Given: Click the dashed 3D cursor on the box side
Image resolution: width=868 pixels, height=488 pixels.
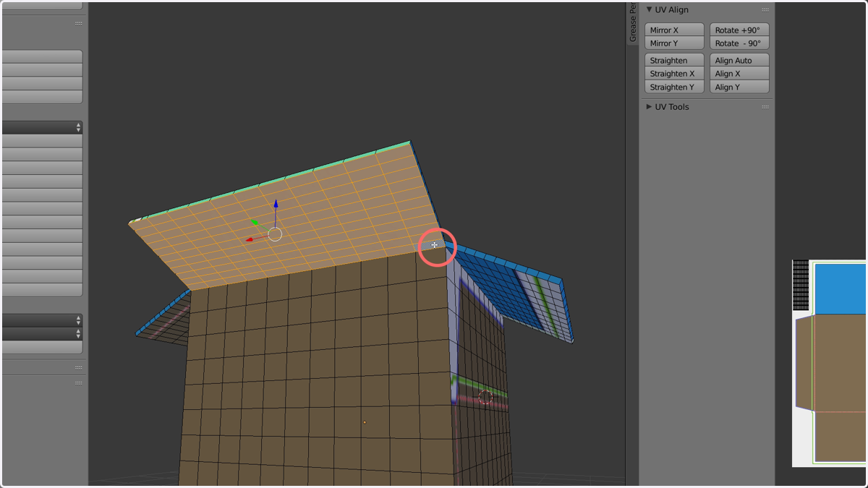Looking at the screenshot, I should (x=485, y=397).
